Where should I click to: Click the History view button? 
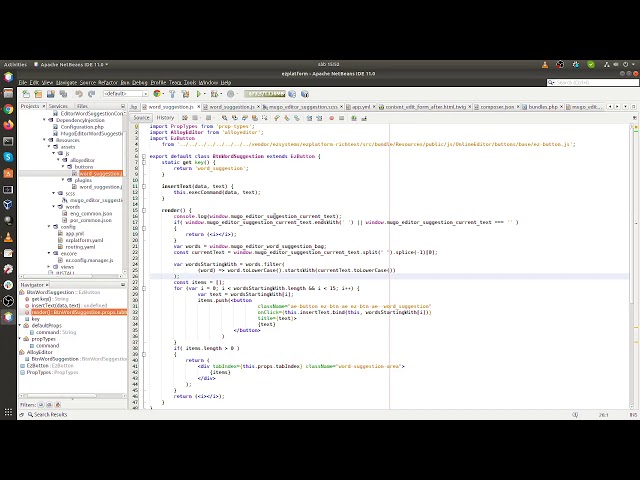pos(165,118)
